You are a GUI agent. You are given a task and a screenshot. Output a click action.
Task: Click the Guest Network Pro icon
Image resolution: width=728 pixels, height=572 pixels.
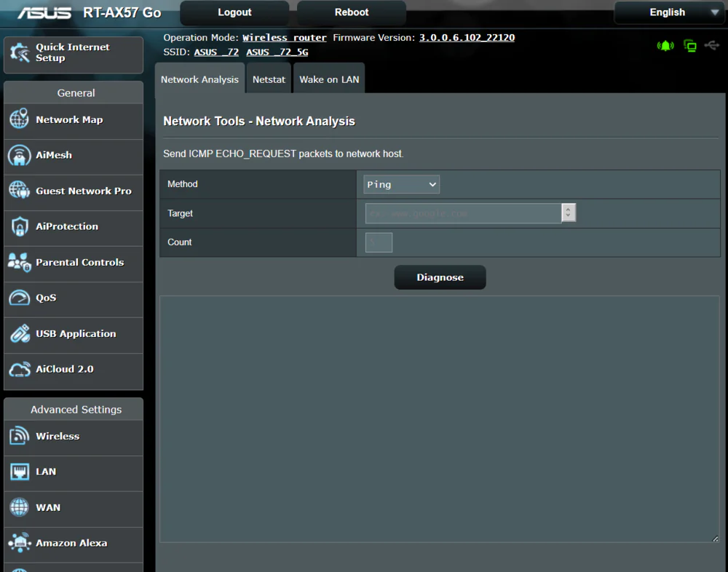click(x=20, y=190)
